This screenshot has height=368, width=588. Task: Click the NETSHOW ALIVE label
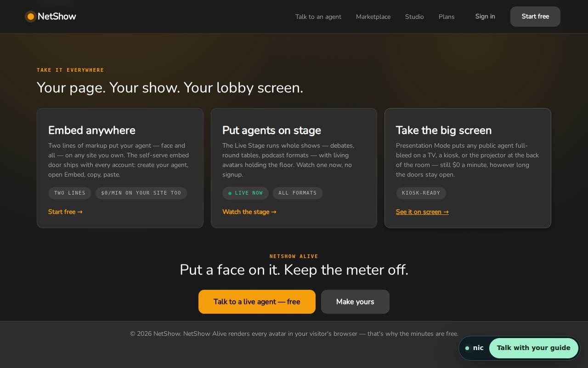pos(294,256)
